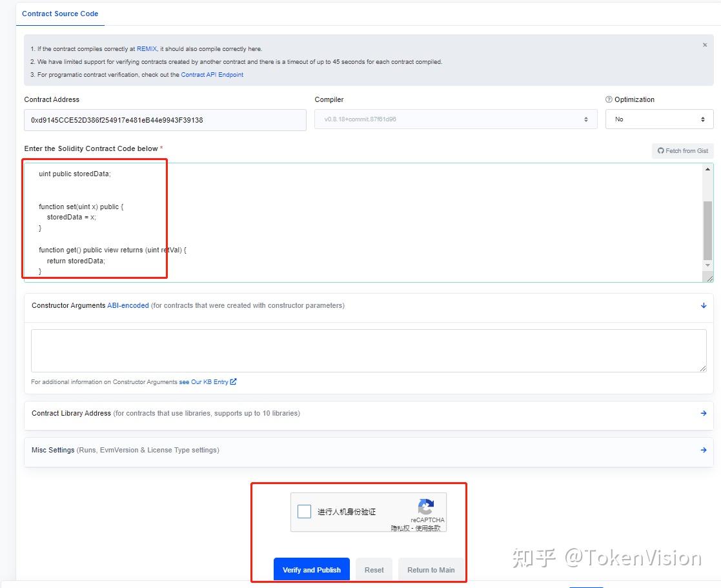Viewport: 721px width, 588px height.
Task: Open the reCAPTCHA privacy link 隐私权
Action: (400, 528)
